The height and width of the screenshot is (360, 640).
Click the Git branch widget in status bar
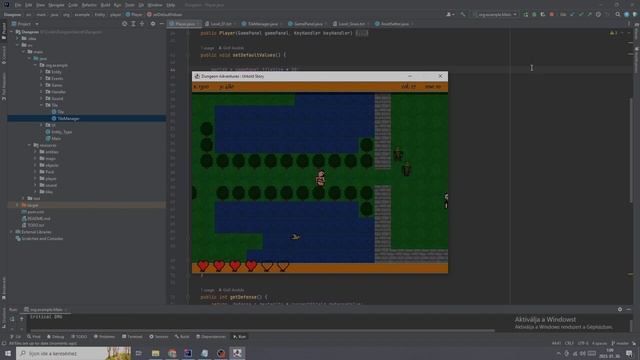pyautogui.click(x=619, y=343)
